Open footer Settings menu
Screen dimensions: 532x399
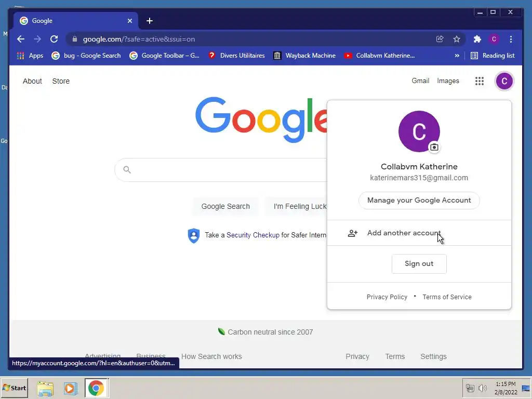point(433,356)
